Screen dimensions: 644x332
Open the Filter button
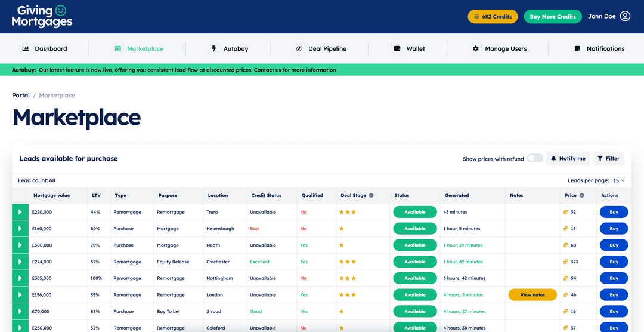[608, 158]
